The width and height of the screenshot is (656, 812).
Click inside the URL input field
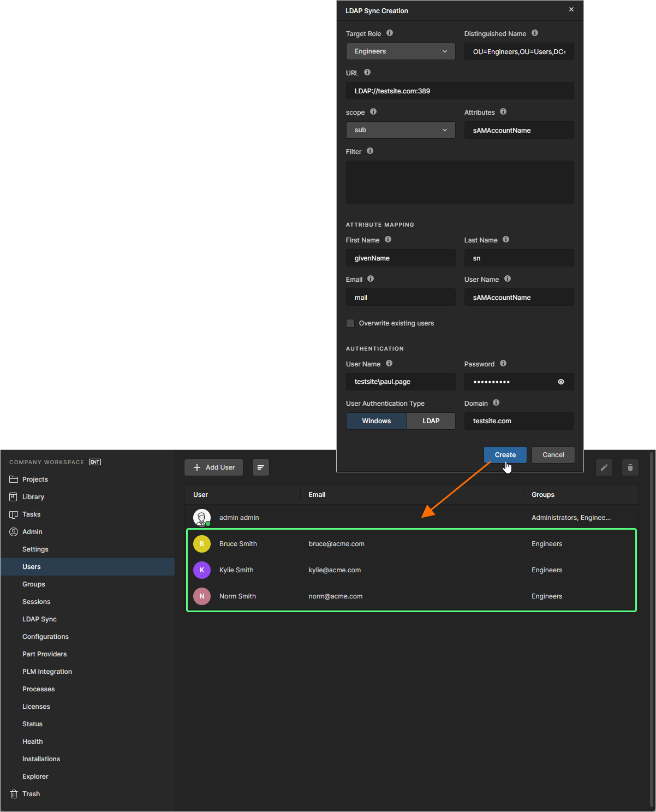[460, 91]
